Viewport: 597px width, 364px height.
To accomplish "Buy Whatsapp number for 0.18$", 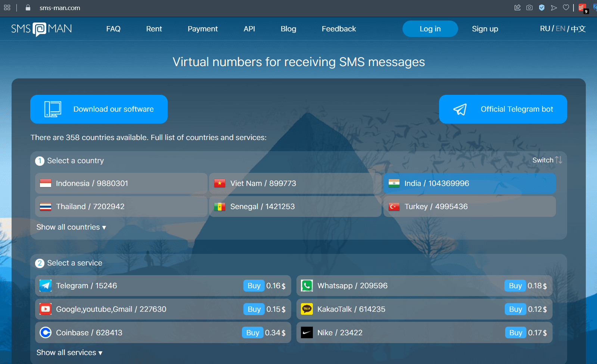I will point(515,286).
